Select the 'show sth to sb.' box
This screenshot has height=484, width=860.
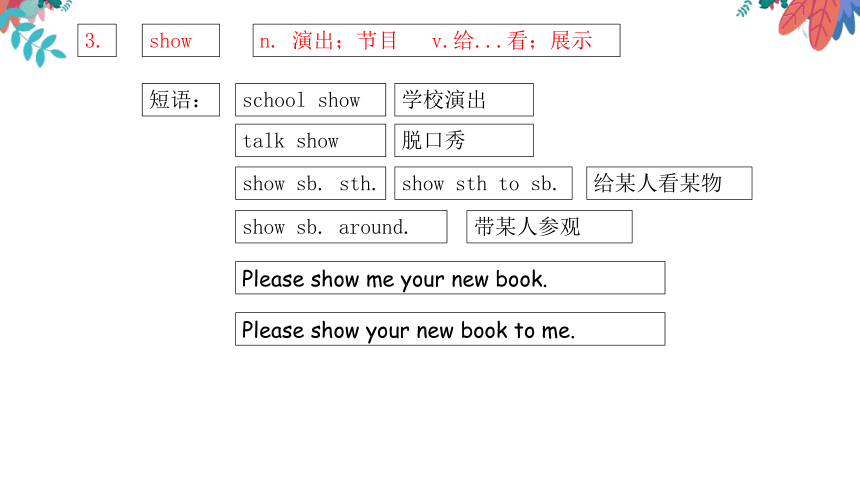point(483,183)
